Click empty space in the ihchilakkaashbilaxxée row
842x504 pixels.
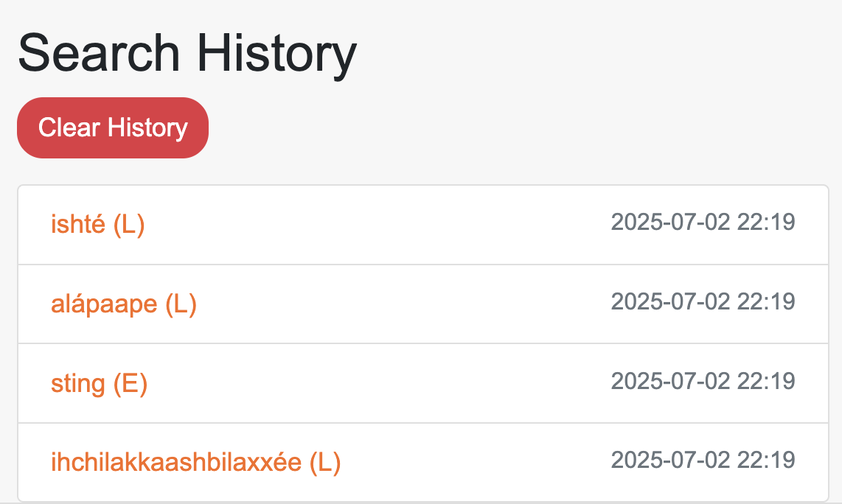(472, 462)
